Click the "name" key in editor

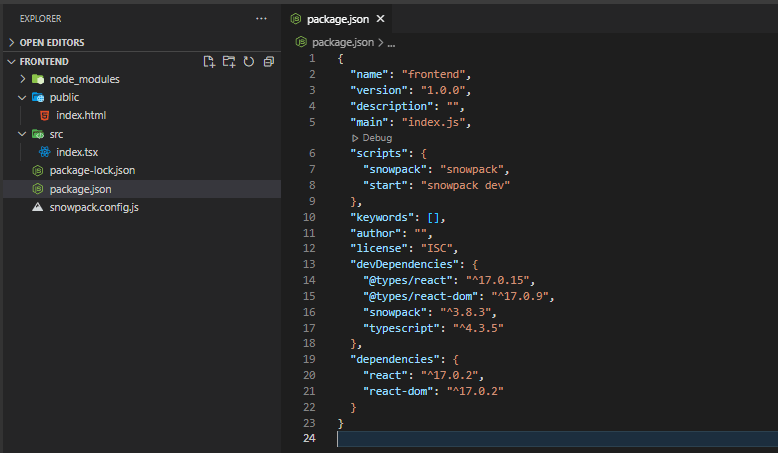pyautogui.click(x=369, y=74)
